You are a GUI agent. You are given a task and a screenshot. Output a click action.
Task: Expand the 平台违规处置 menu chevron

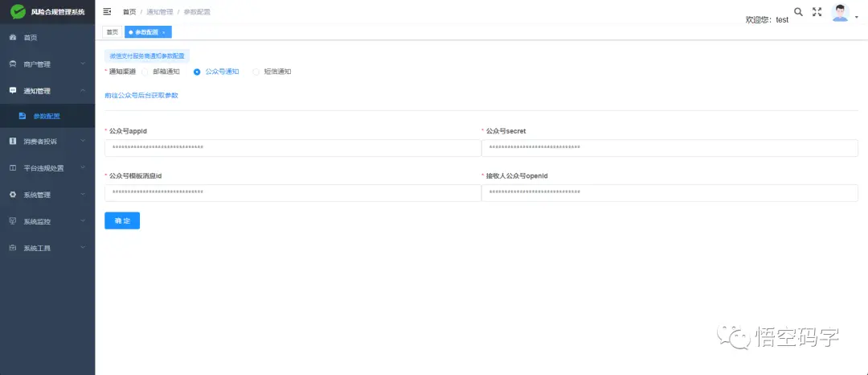coord(83,168)
